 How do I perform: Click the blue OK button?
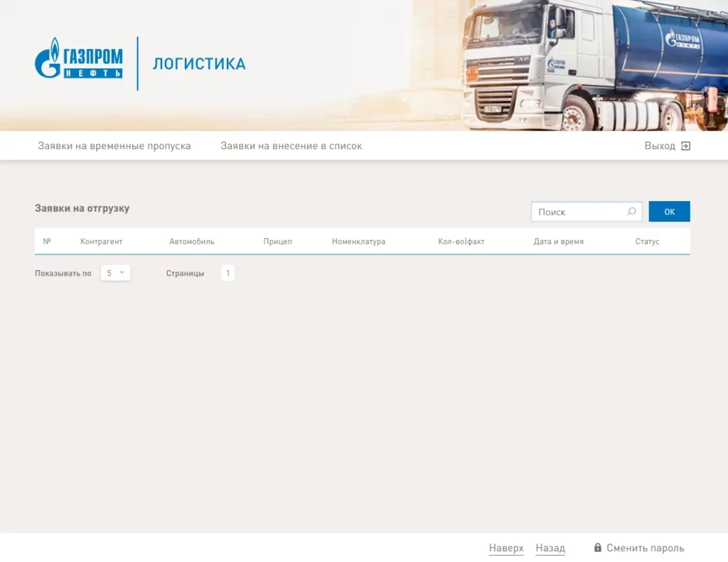669,212
